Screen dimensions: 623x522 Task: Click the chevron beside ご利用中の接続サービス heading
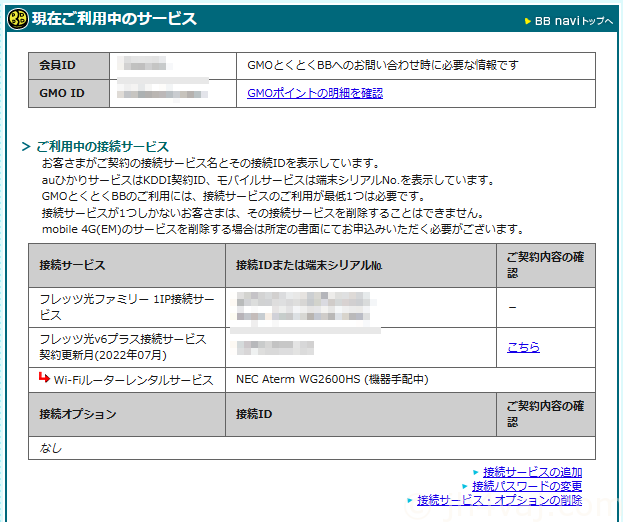click(26, 147)
